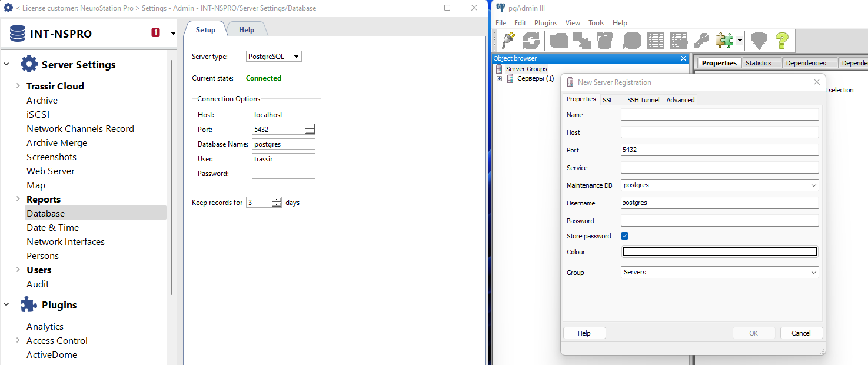The width and height of the screenshot is (868, 365).
Task: Click the Cancel button in registration dialog
Action: [x=801, y=333]
